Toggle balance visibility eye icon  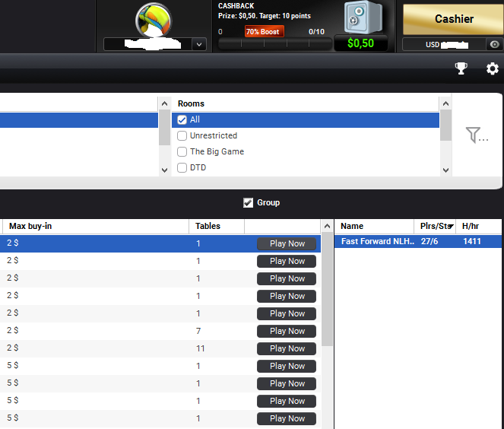pos(493,45)
